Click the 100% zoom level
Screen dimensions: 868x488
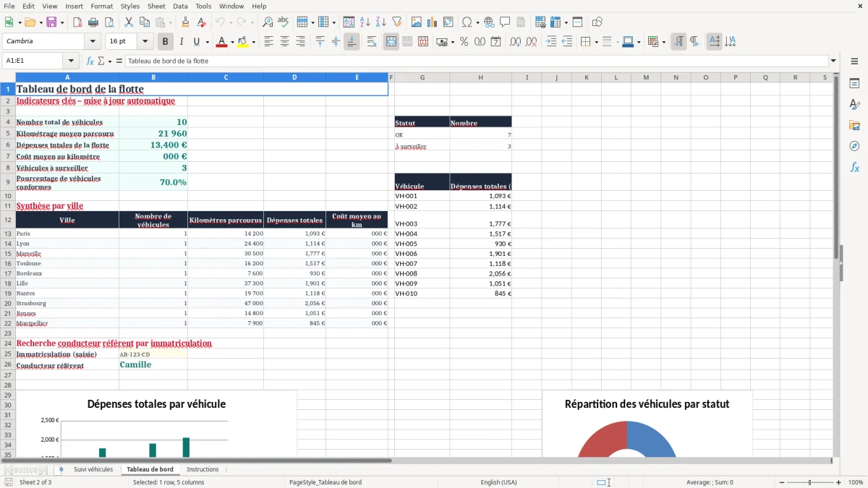click(x=856, y=482)
